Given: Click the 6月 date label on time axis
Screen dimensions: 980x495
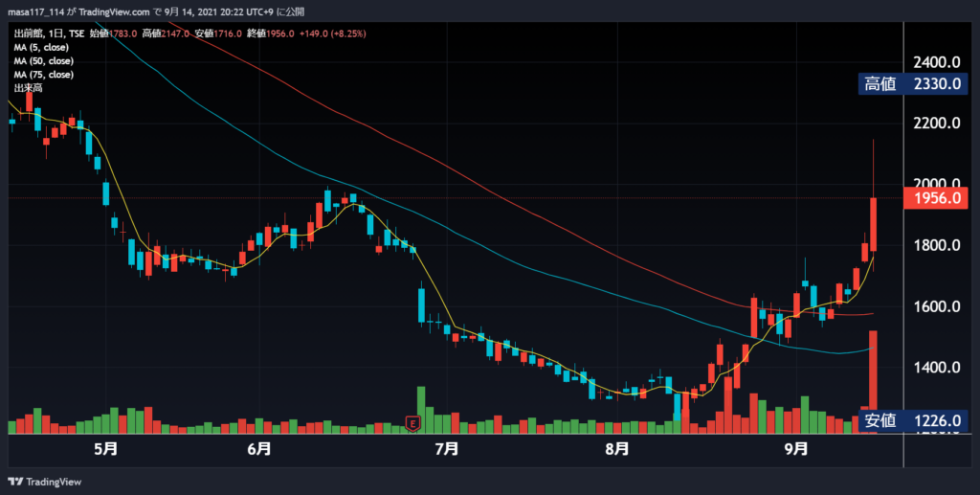Looking at the screenshot, I should (259, 449).
